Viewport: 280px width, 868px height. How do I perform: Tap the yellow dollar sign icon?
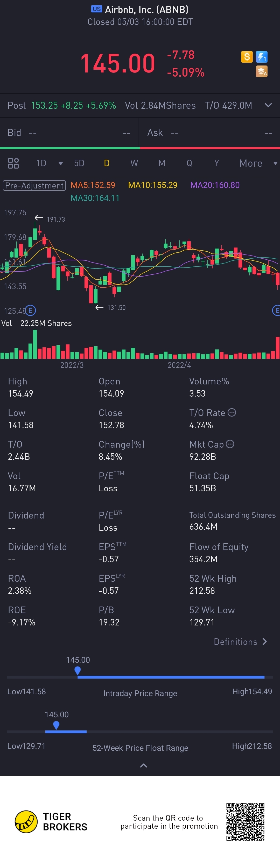pos(247,57)
